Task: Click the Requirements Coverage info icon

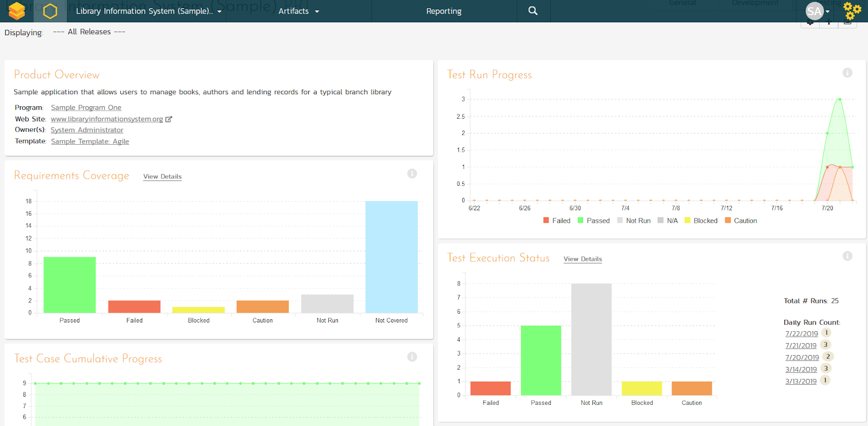Action: pos(412,173)
